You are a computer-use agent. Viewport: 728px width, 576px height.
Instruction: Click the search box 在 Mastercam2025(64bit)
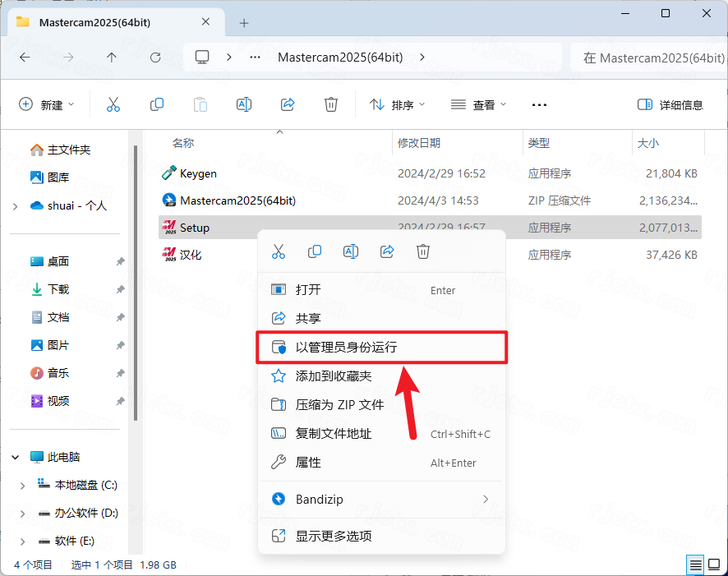[648, 58]
